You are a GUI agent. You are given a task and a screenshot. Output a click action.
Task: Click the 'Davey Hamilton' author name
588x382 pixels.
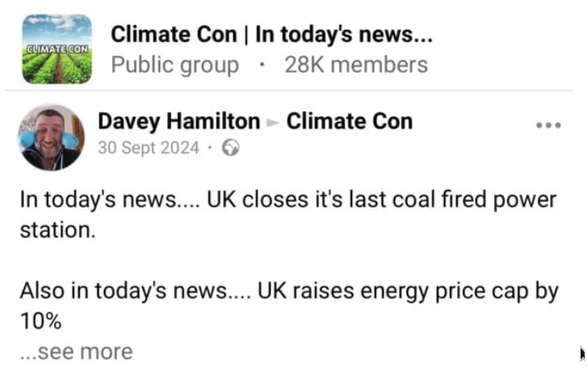point(179,122)
